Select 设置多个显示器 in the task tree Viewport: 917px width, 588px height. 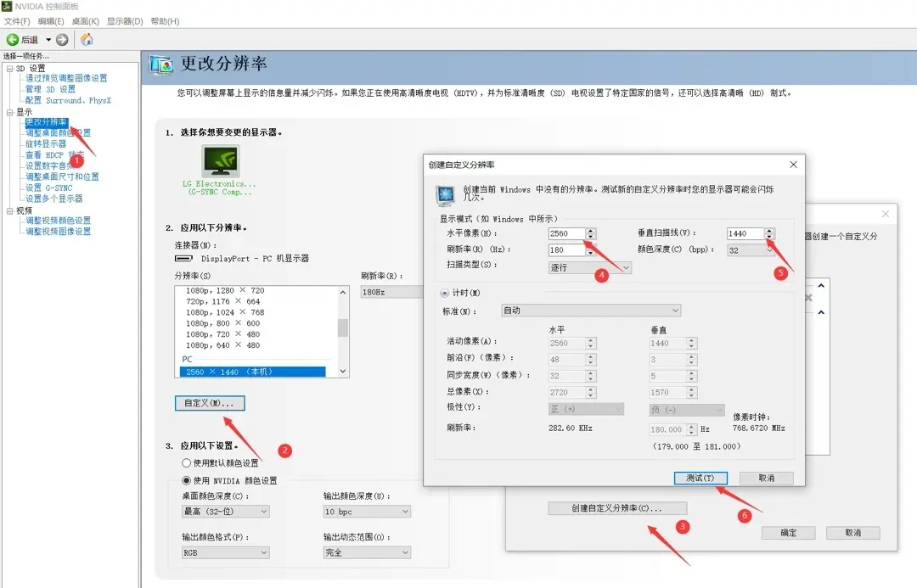[53, 199]
